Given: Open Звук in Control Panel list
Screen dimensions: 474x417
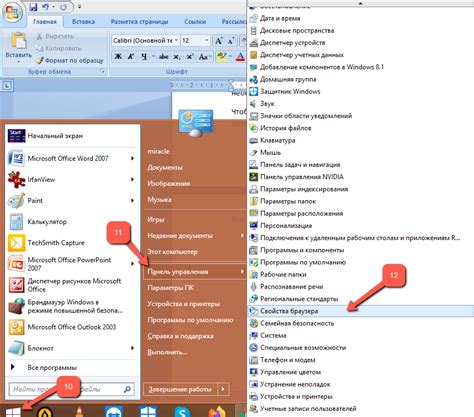Looking at the screenshot, I should (x=262, y=104).
